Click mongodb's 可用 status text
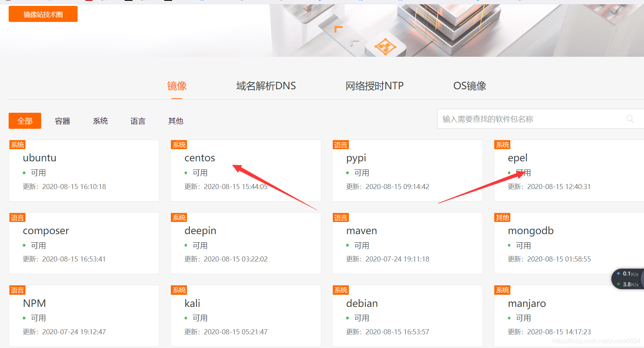Image resolution: width=644 pixels, height=348 pixels. (x=523, y=245)
